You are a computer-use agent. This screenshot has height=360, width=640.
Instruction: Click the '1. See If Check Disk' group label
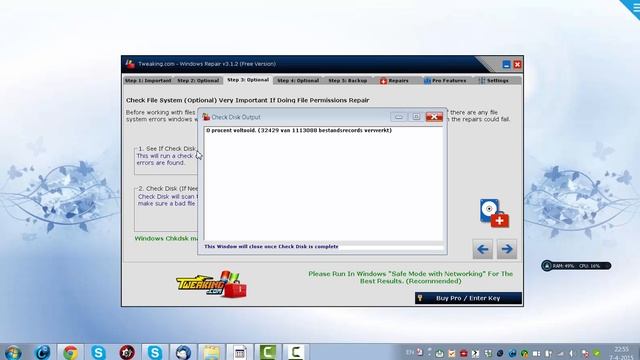[167, 149]
